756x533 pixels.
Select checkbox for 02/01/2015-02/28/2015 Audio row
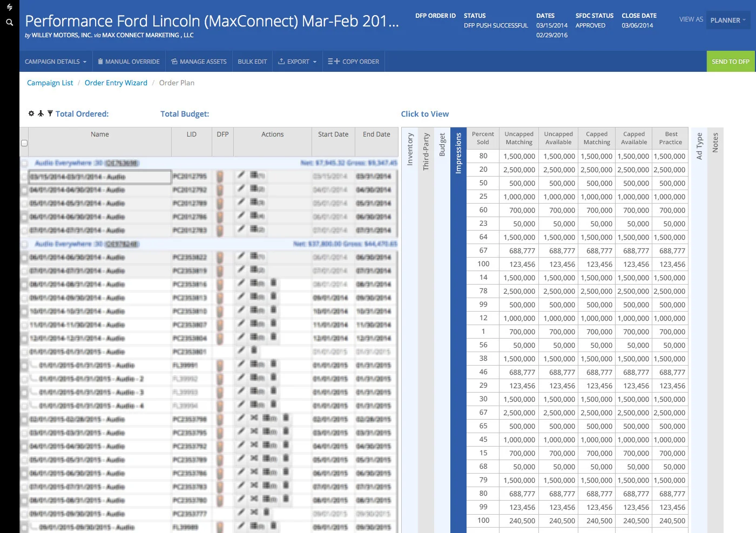(x=24, y=420)
